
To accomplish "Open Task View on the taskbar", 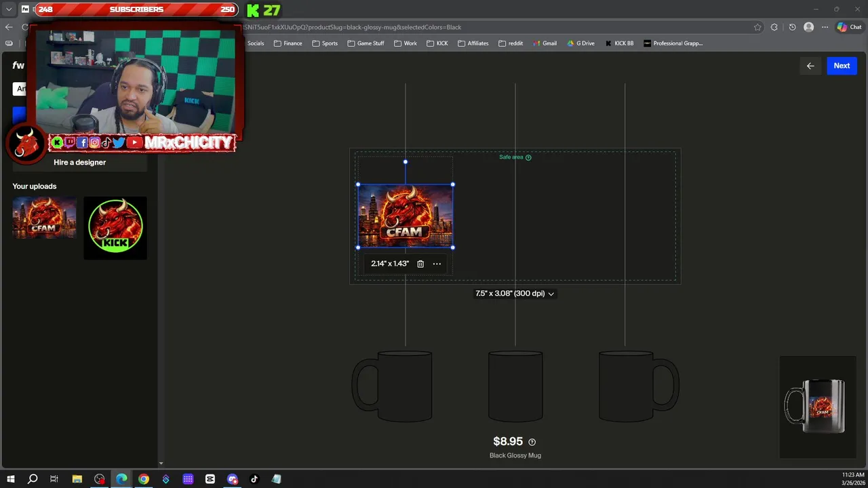I will [54, 479].
